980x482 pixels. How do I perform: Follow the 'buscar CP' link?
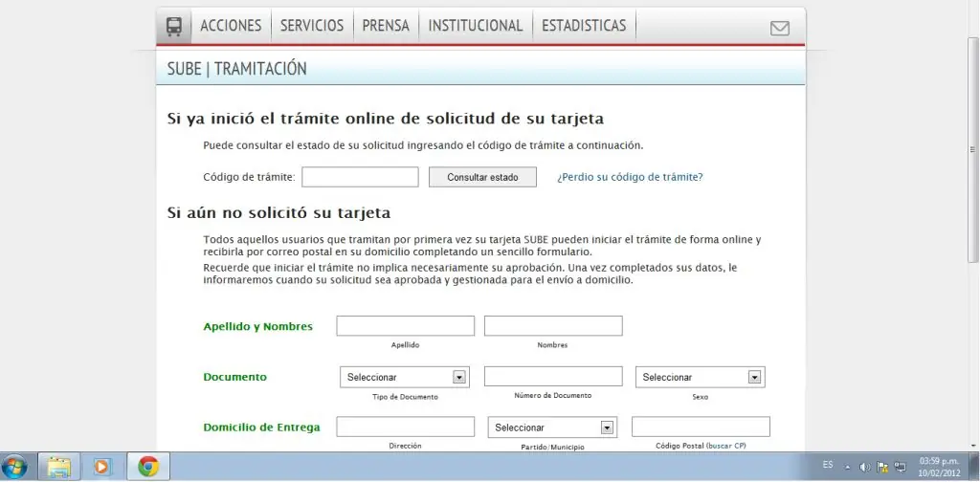pyautogui.click(x=725, y=446)
